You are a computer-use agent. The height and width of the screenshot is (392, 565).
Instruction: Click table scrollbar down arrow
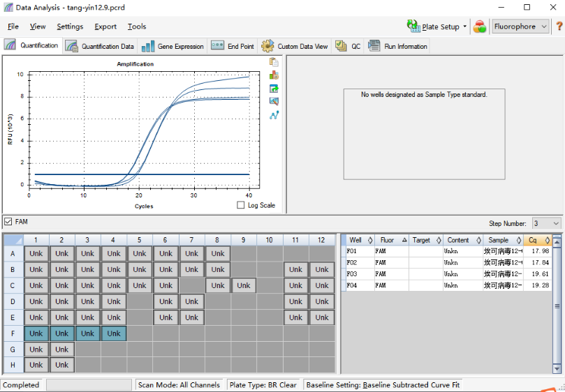click(557, 369)
